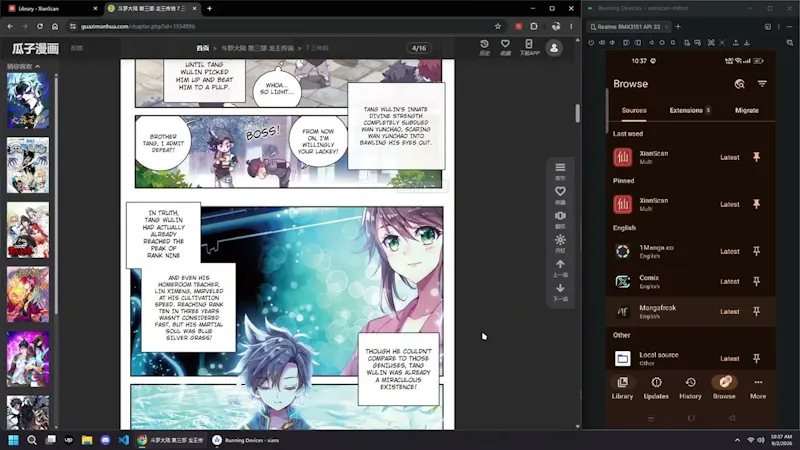The image size is (800, 450).
Task: Rotate emulator device left
Action: (627, 43)
